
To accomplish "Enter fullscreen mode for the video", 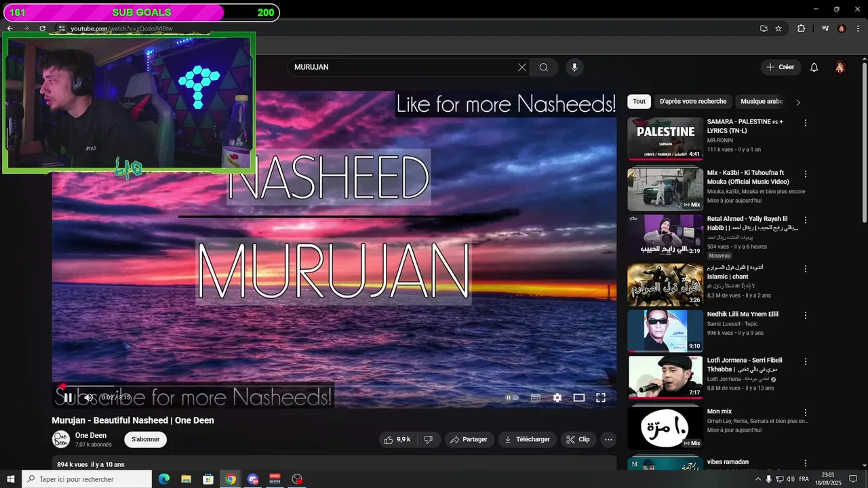I will pyautogui.click(x=601, y=398).
